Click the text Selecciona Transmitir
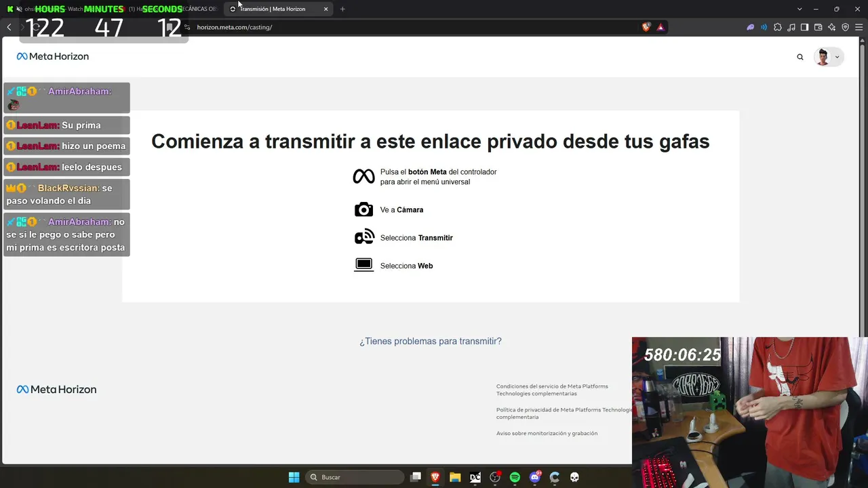This screenshot has width=868, height=488. [416, 238]
